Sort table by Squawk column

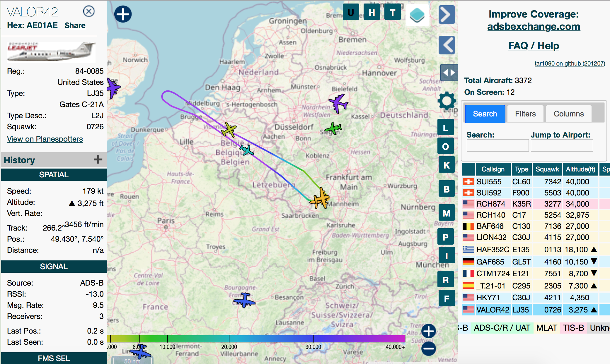coord(547,169)
